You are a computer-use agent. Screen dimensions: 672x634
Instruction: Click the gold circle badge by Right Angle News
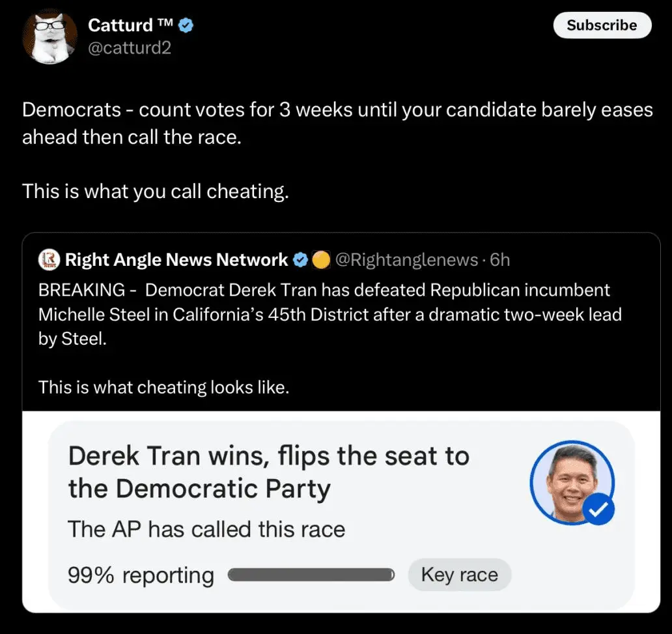(x=320, y=260)
